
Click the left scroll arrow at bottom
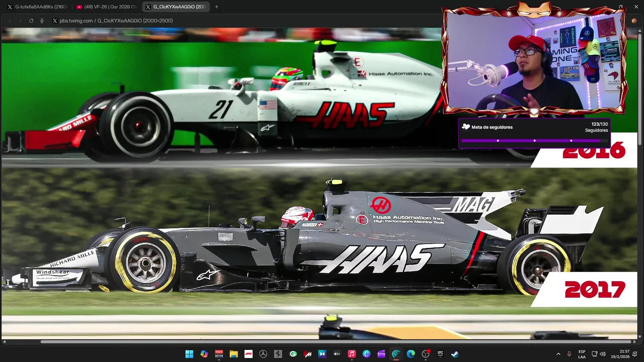coord(4,342)
